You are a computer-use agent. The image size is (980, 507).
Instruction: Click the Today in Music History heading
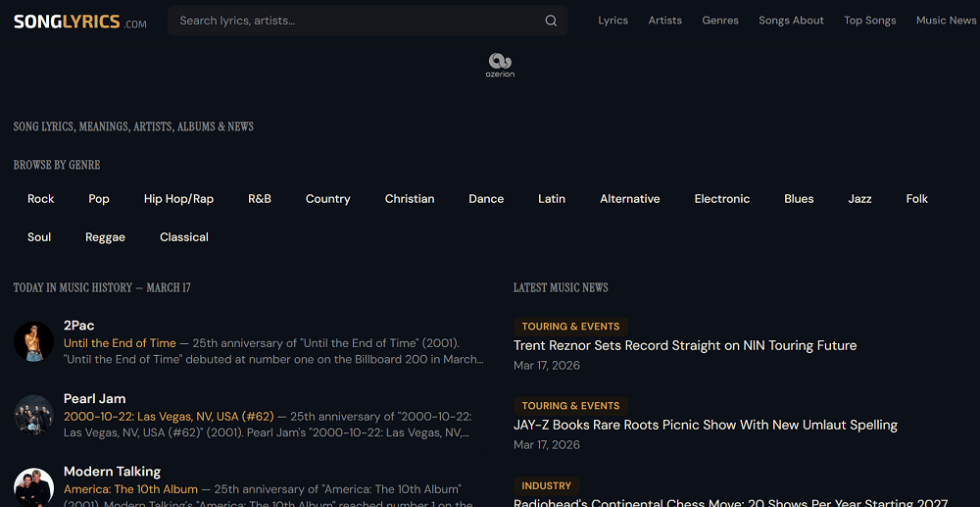pos(102,287)
